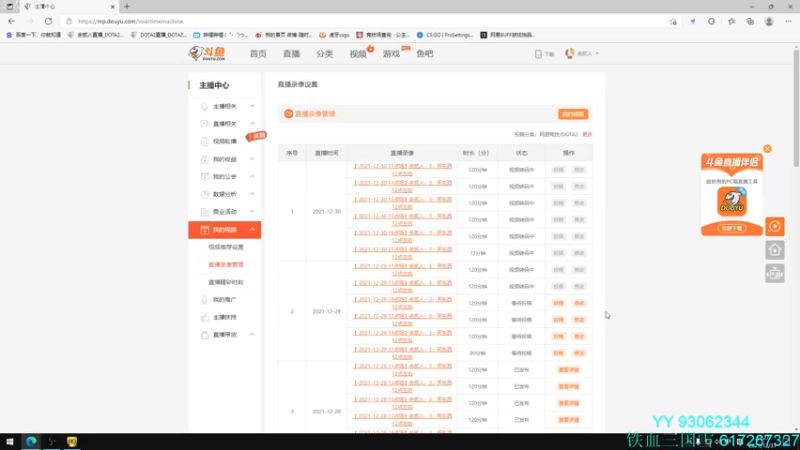The width and height of the screenshot is (800, 450).
Task: Click 立即下载 button in Douyu companion ad
Action: tap(732, 229)
